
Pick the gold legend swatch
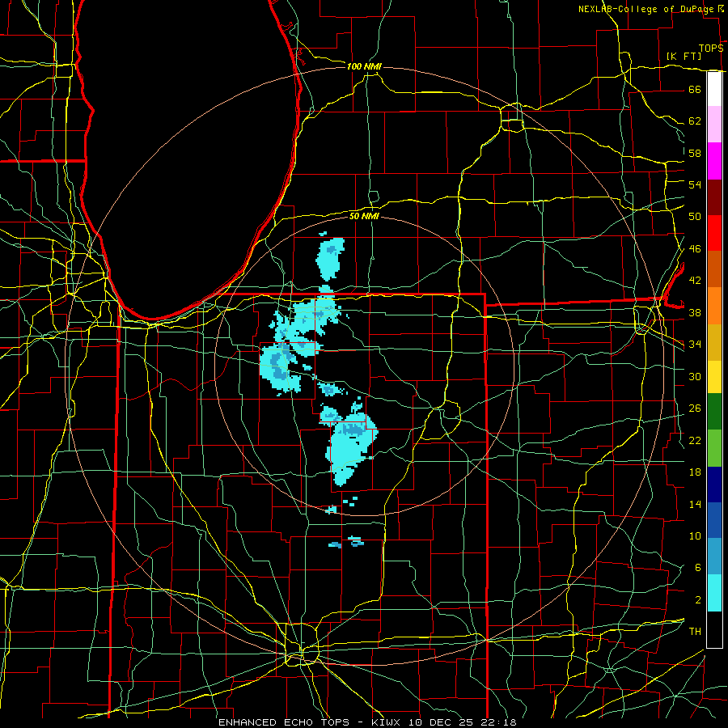coord(714,341)
